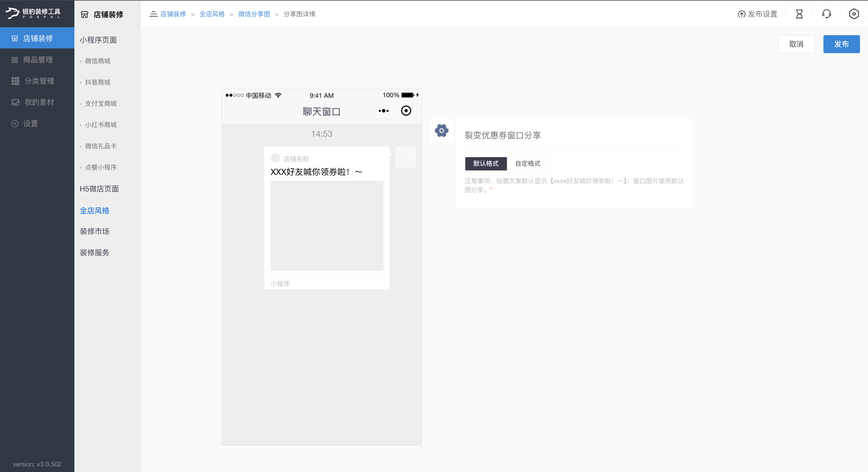Click the blue gear settings icon beside panel
This screenshot has height=472, width=868.
point(441,131)
